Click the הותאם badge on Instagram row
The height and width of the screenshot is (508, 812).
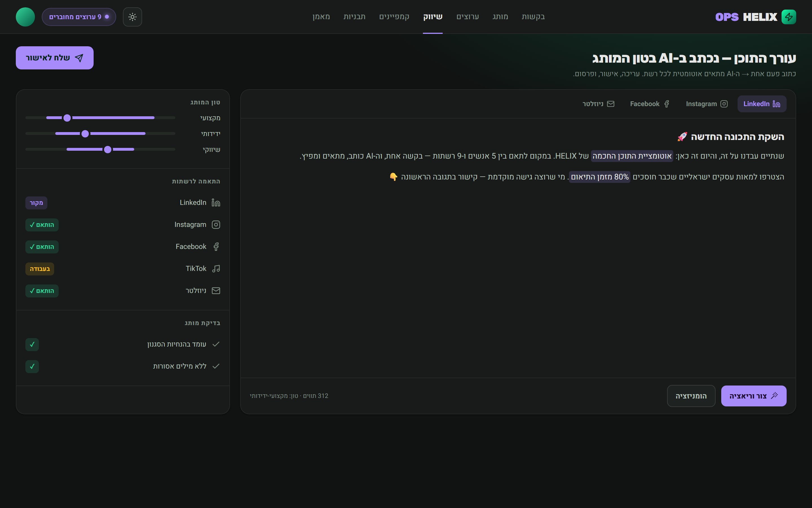(42, 225)
